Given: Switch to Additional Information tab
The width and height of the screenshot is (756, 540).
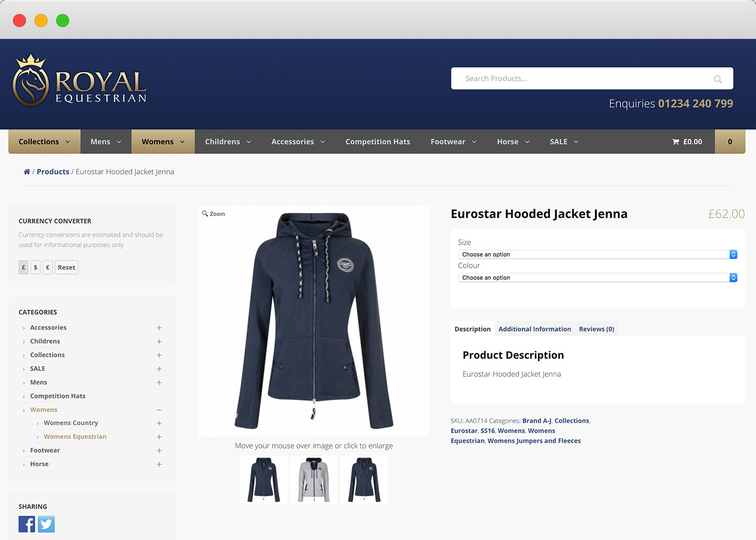Looking at the screenshot, I should (x=535, y=329).
